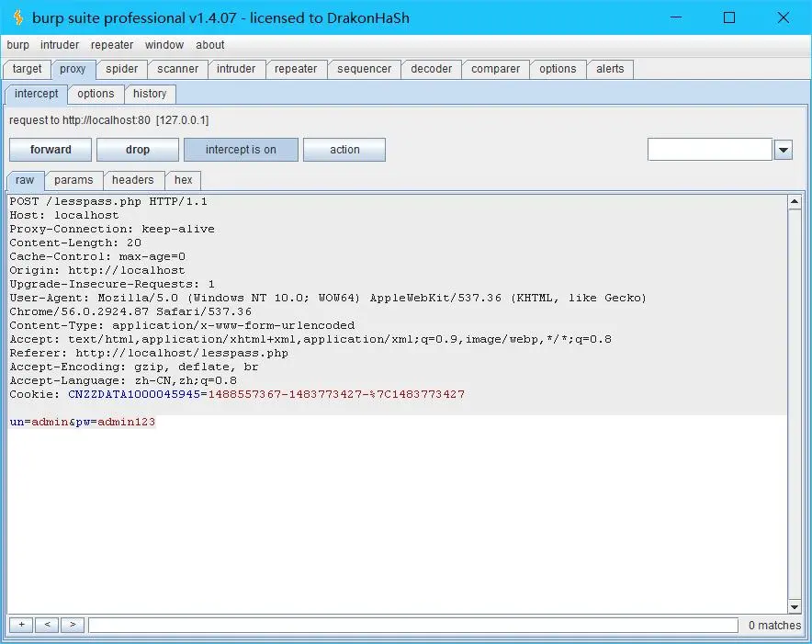Open the action menu button
Viewport: 812px width, 644px height.
tap(344, 150)
